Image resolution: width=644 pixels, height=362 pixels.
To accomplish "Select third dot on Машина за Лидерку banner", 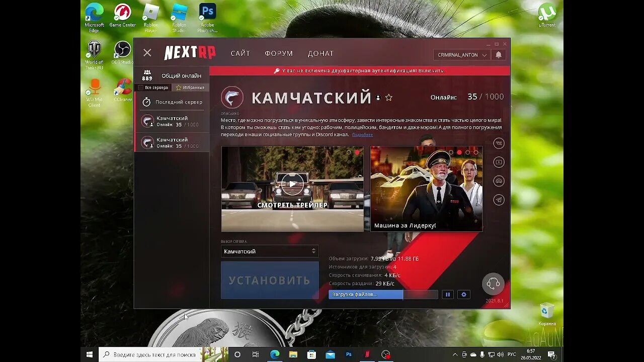I will coord(467,152).
